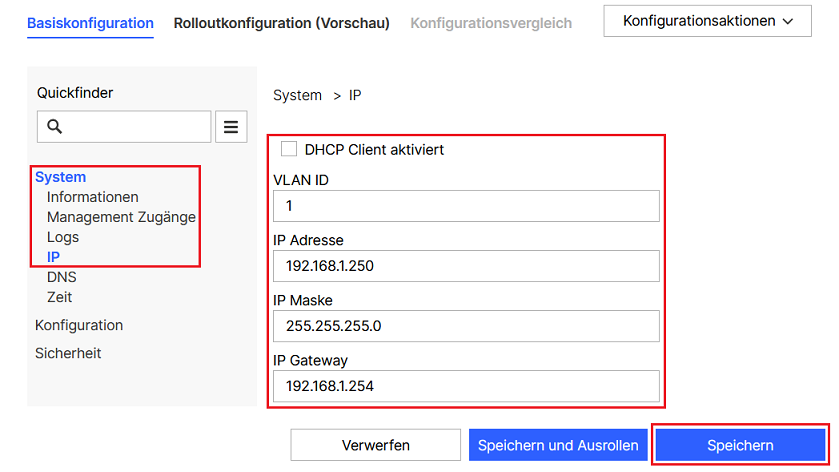Viewport: 839px width, 472px height.
Task: Click the magnifier icon in Quickfinder search
Action: pyautogui.click(x=55, y=127)
